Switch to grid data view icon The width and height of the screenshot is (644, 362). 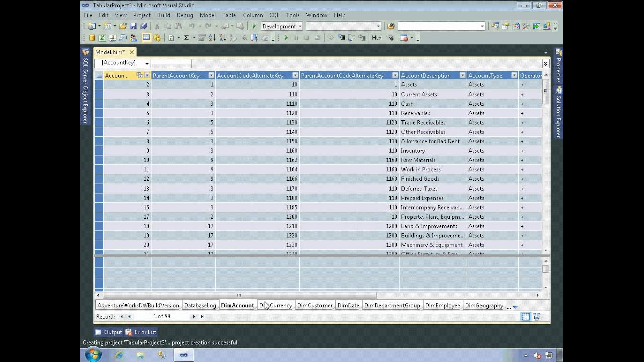[x=525, y=317]
